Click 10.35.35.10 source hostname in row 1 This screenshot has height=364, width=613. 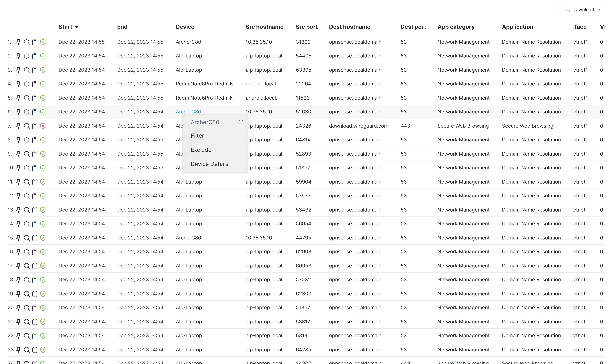click(259, 42)
